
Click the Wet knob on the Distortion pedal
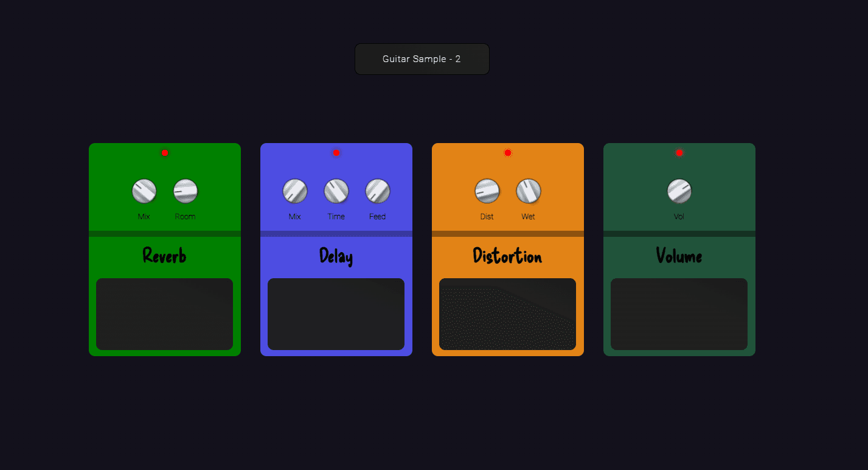tap(528, 192)
